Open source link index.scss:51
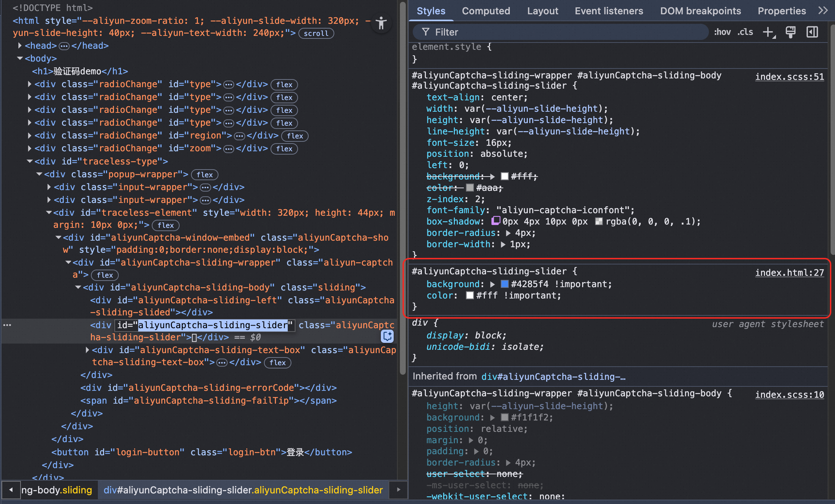This screenshot has width=835, height=504. click(x=790, y=77)
